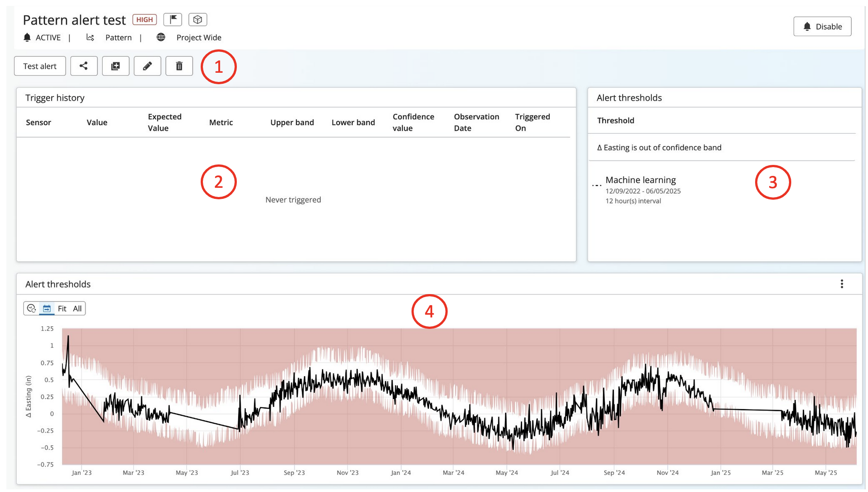
Task: Select the Trigger history Sensor column header
Action: click(38, 122)
